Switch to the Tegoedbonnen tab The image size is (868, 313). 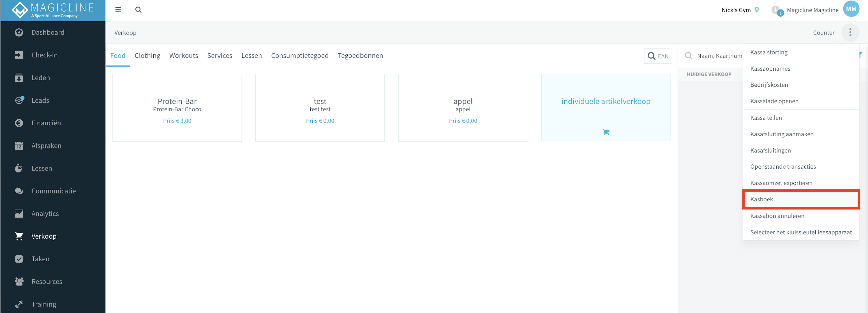click(x=360, y=55)
